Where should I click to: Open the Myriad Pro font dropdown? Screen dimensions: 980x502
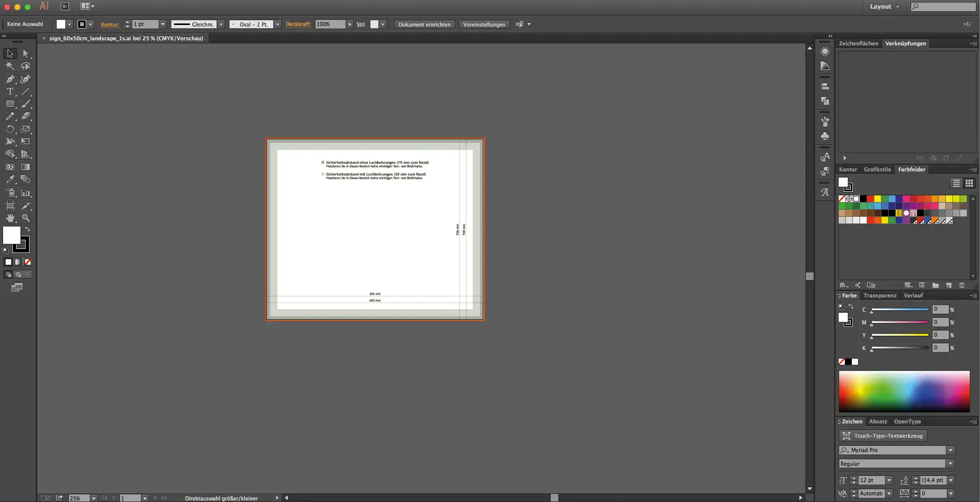click(x=950, y=450)
